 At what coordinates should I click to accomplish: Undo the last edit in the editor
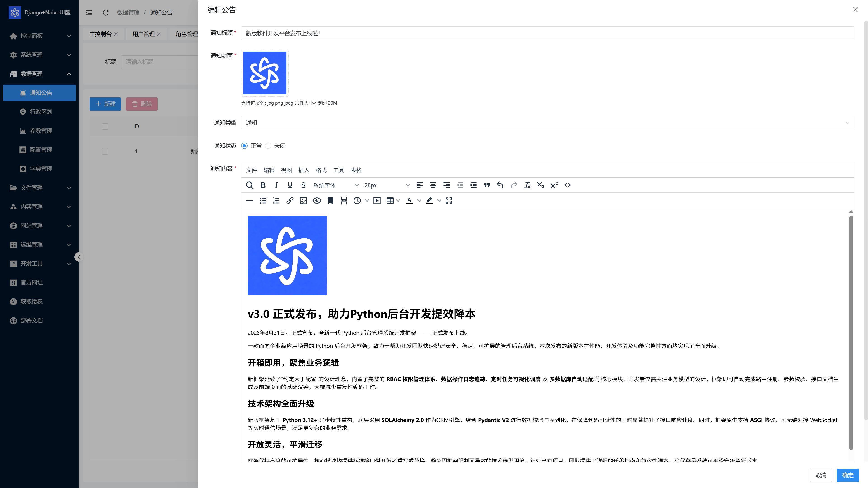[x=500, y=185]
